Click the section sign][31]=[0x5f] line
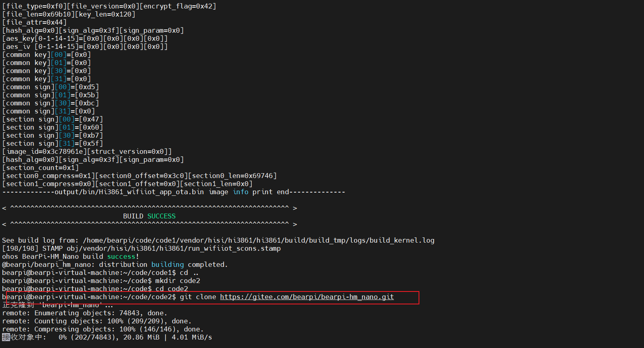The image size is (644, 348). click(53, 144)
